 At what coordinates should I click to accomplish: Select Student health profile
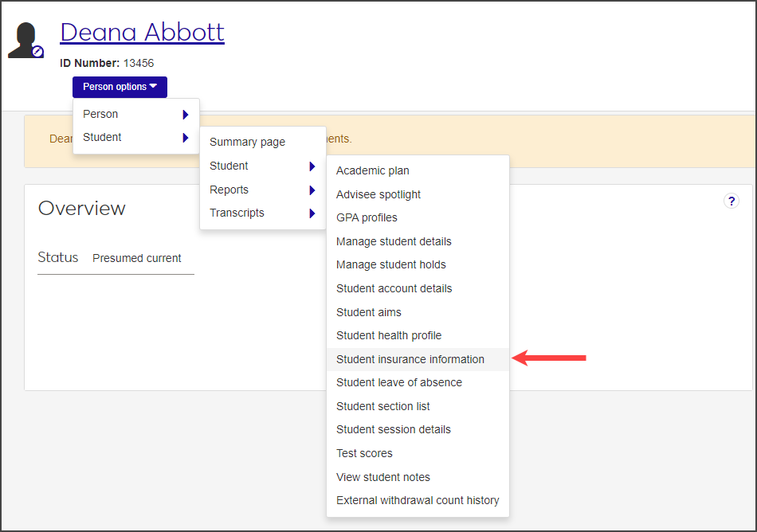(x=388, y=335)
